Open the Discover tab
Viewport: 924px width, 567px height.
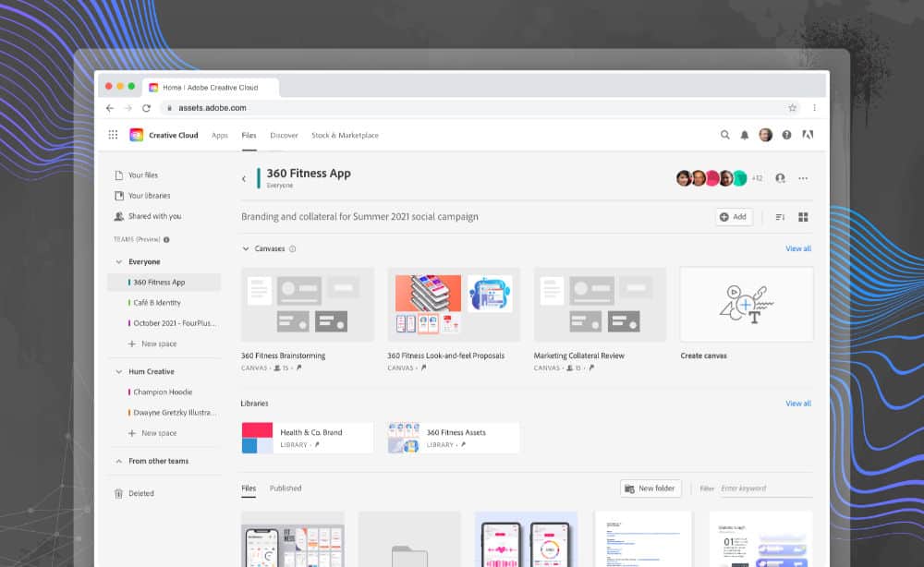284,135
